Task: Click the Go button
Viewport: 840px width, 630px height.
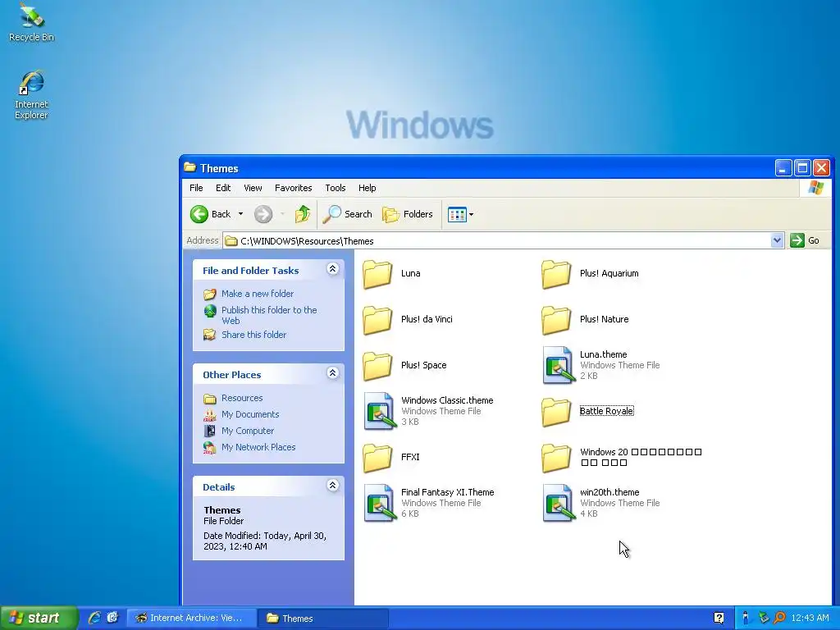Action: coord(806,240)
